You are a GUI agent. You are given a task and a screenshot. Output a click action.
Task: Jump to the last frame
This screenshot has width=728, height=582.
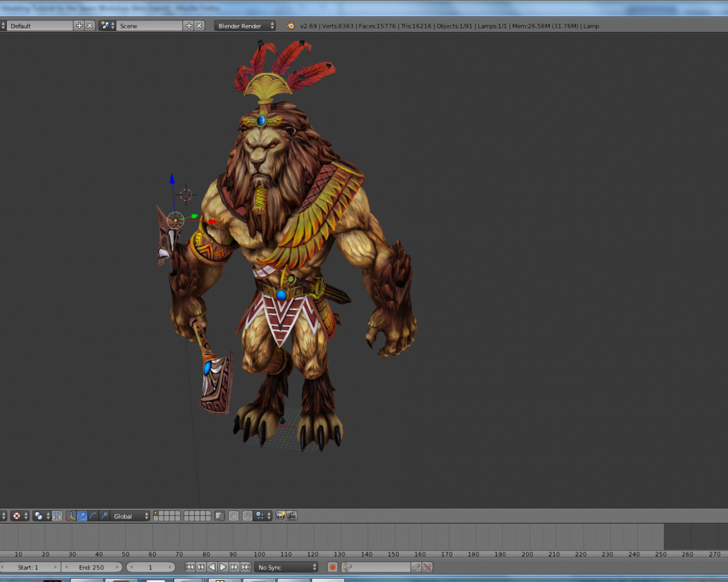coord(245,567)
